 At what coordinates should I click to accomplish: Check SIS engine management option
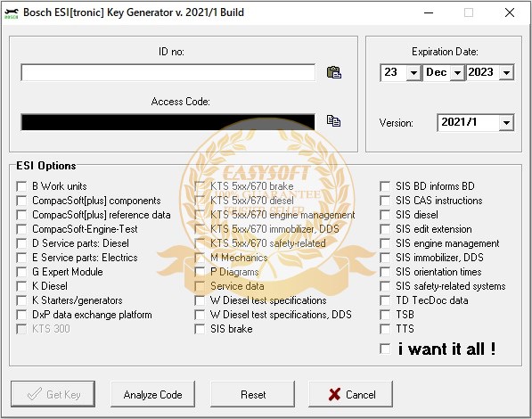pyautogui.click(x=385, y=243)
